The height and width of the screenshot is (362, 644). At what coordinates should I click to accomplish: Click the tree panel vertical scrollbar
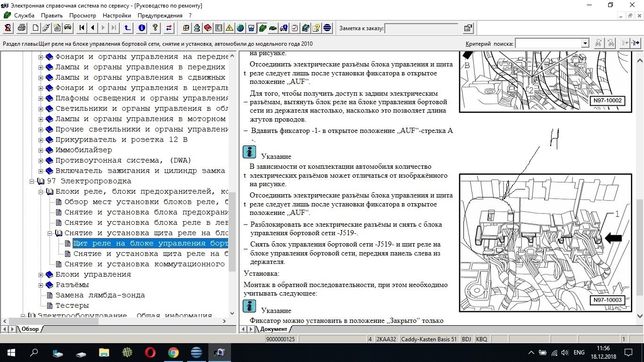(x=232, y=184)
